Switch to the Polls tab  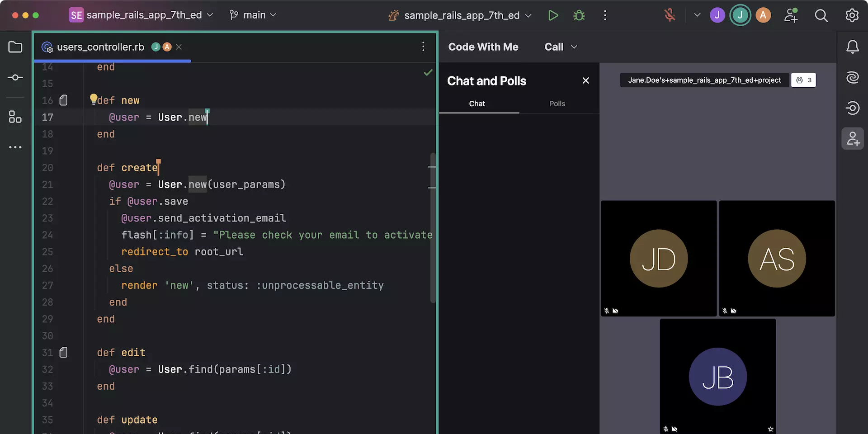557,104
